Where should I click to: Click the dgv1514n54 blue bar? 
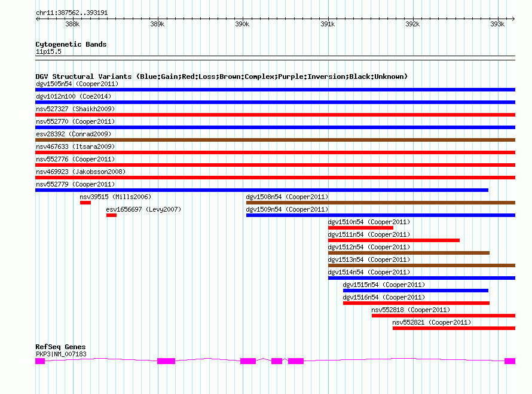[422, 278]
